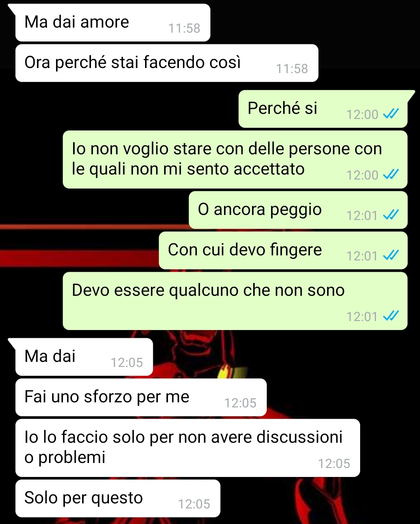This screenshot has width=420, height=524.
Task: Select message 'Io lo faccio solo per non avere discussioni'
Action: [187, 448]
